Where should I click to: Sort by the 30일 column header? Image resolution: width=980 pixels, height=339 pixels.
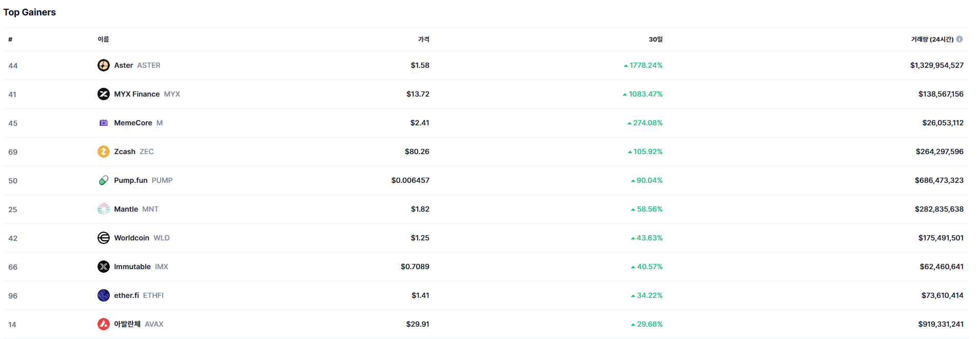[655, 40]
